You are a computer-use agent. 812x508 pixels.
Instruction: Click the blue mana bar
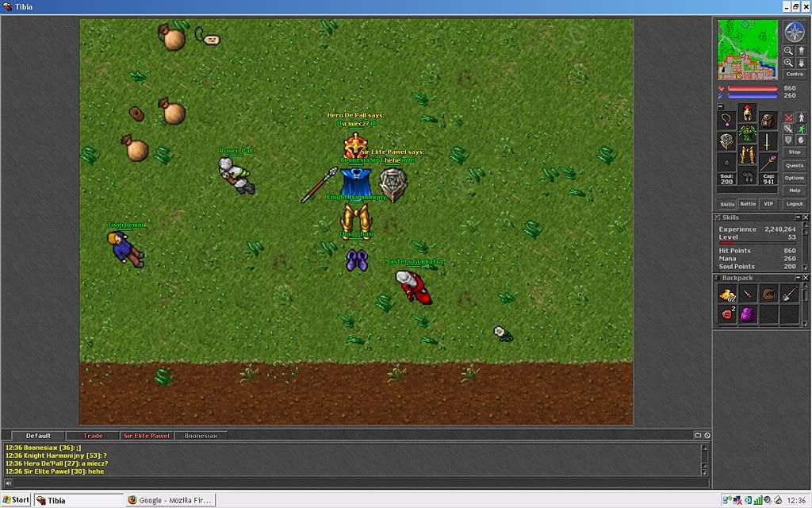[x=753, y=96]
